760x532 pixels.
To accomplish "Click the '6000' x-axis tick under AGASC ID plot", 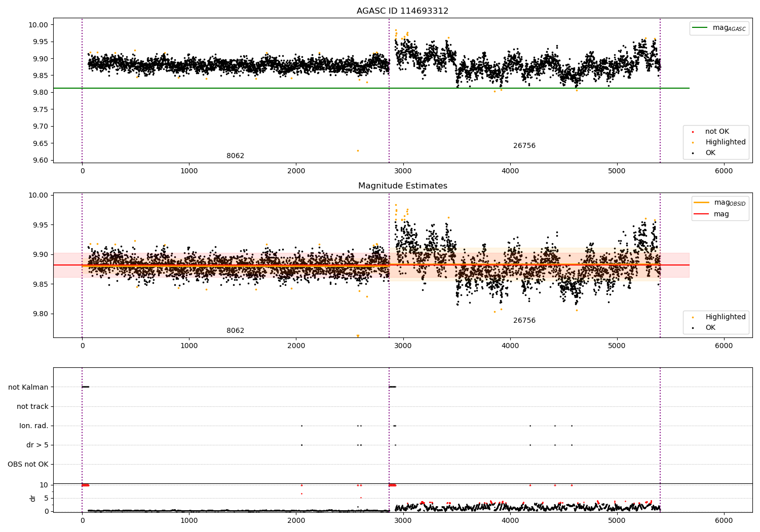I will pyautogui.click(x=724, y=171).
